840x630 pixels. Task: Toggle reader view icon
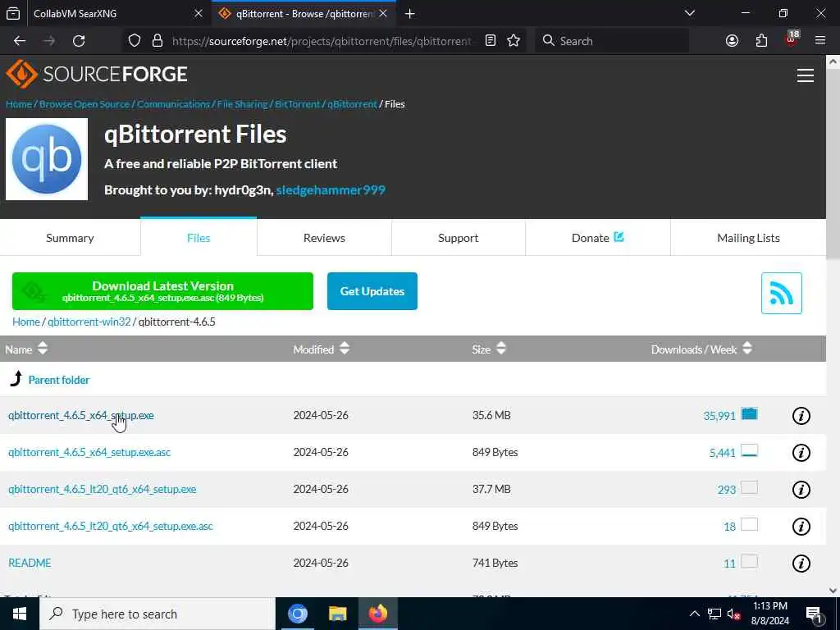point(491,41)
